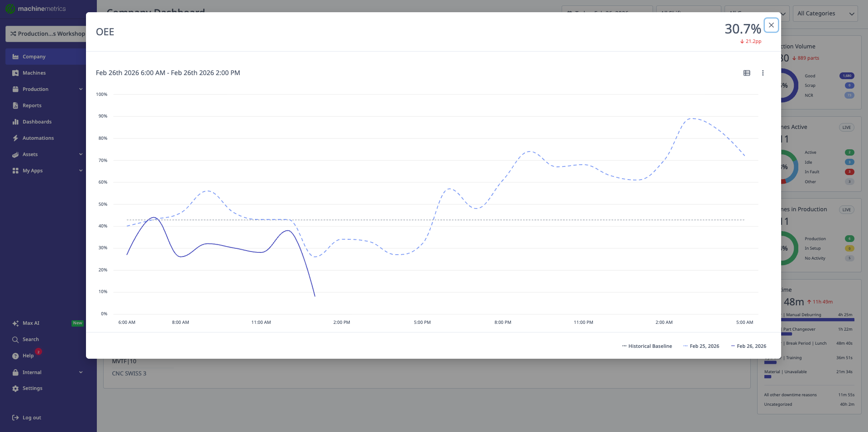Click the Log out link
The image size is (868, 432).
tap(32, 418)
